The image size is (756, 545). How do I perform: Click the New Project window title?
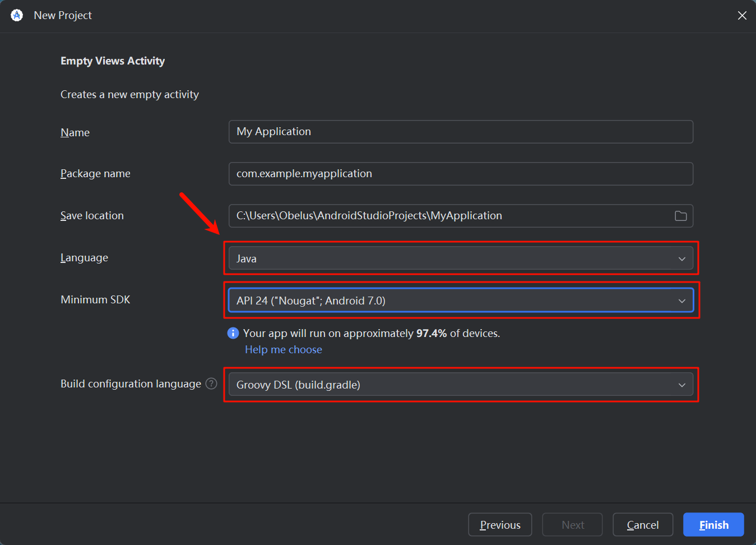click(63, 16)
